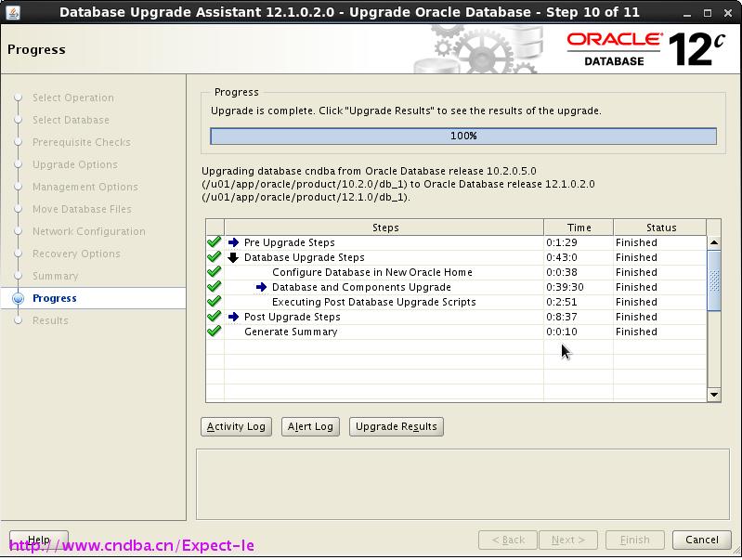Select the Summary wizard step
742x560 pixels.
point(56,276)
